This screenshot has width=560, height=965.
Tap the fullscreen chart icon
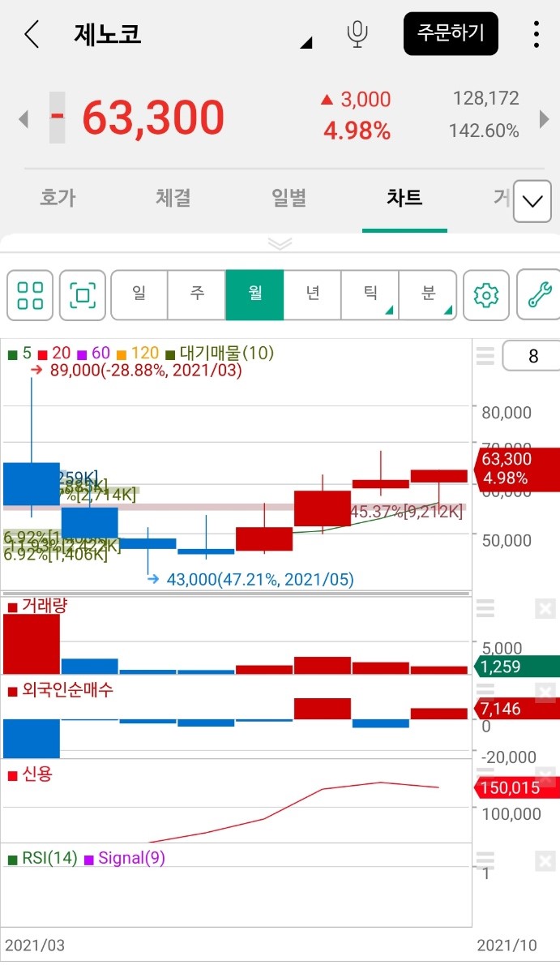tap(83, 295)
